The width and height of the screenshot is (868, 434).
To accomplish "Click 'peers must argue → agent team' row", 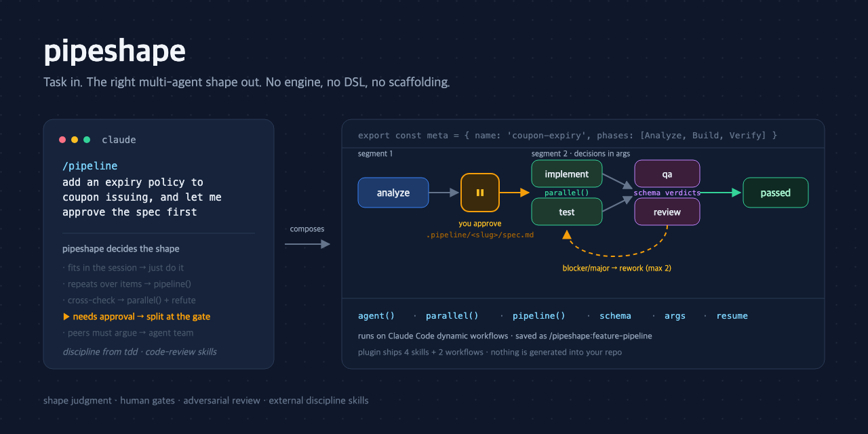I will click(x=128, y=333).
